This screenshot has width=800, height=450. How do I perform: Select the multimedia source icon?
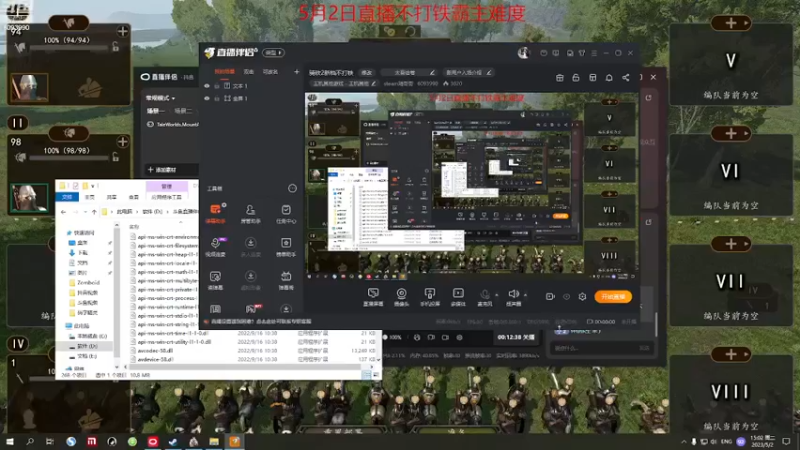click(x=458, y=296)
